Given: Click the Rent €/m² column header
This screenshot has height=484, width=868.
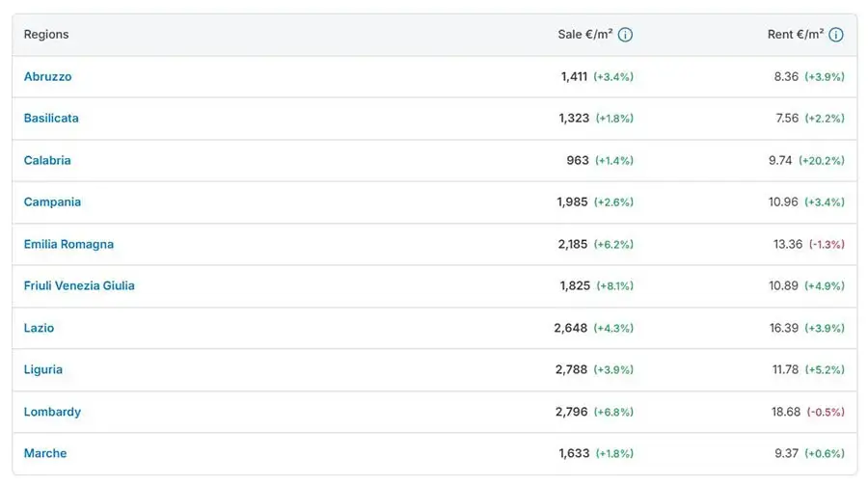Looking at the screenshot, I should [x=796, y=35].
